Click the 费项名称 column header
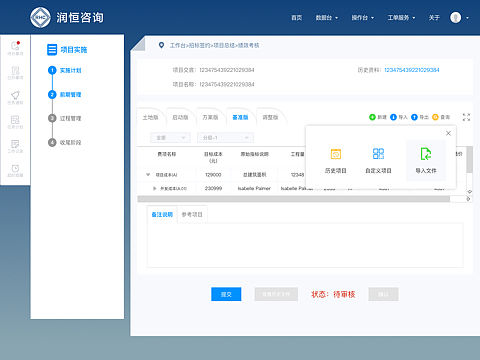This screenshot has height=360, width=480. click(167, 154)
